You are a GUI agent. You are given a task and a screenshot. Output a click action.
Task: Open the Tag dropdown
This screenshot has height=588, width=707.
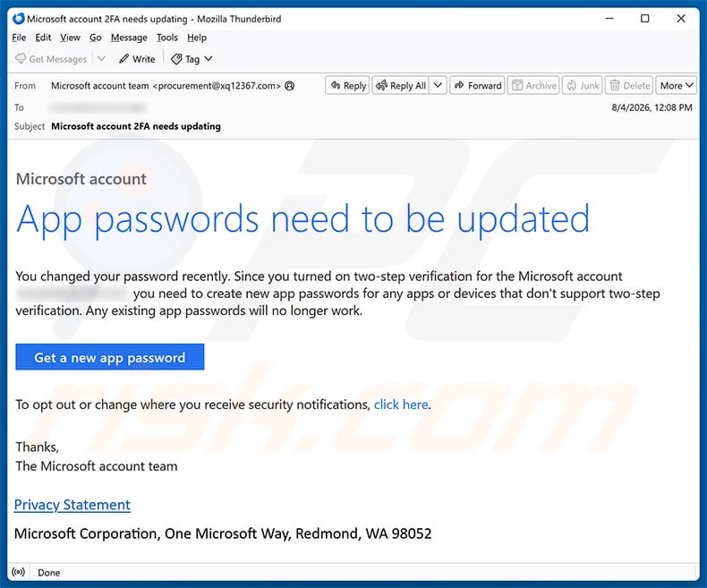tap(192, 59)
